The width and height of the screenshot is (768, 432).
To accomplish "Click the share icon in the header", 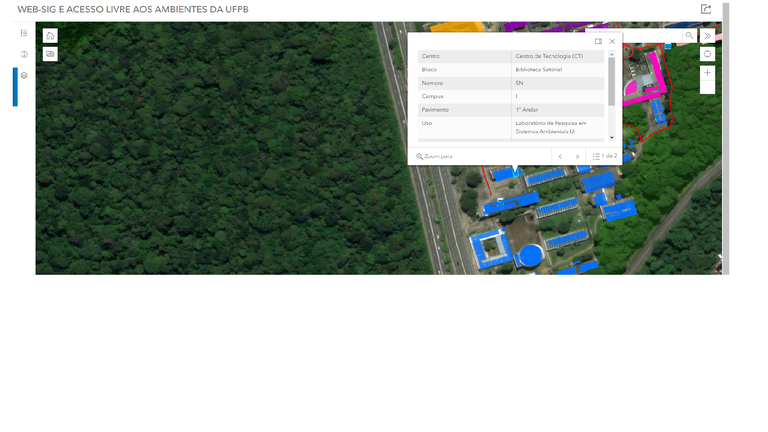I will pos(706,9).
